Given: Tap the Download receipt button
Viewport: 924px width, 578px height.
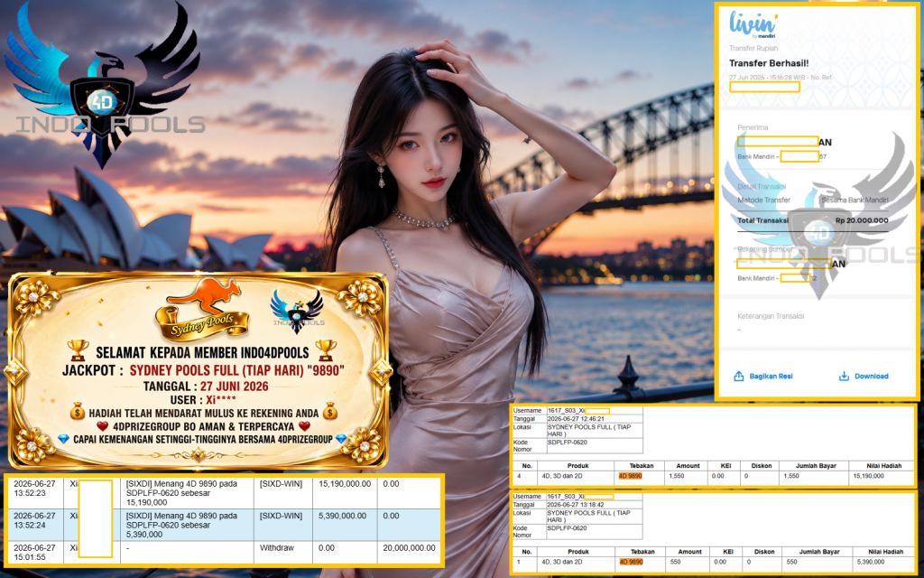Looking at the screenshot, I should 864,377.
